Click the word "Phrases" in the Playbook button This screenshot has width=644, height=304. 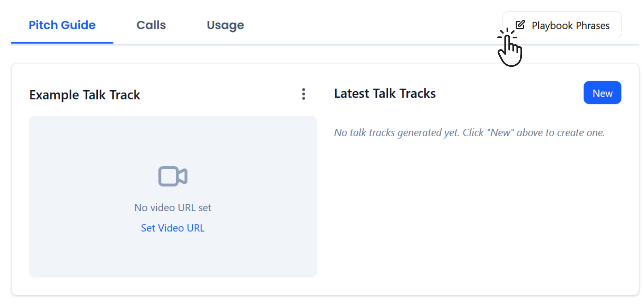(x=593, y=26)
